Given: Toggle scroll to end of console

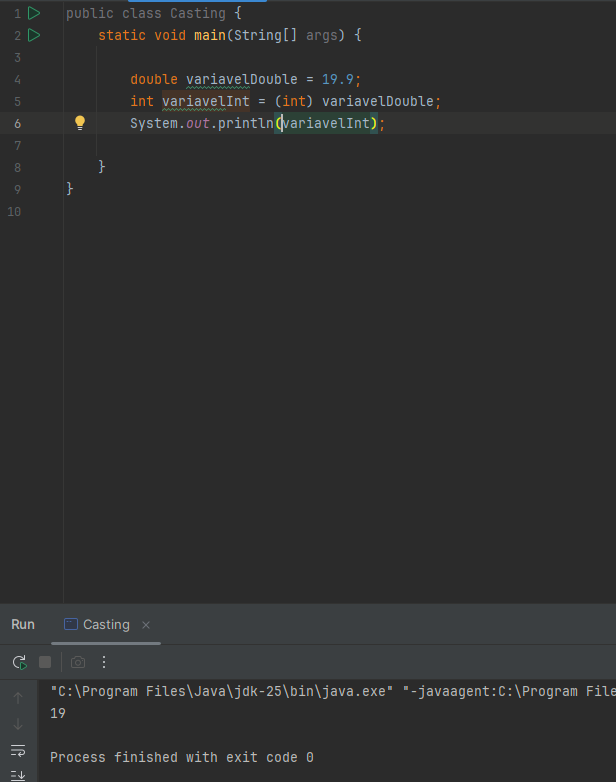Looking at the screenshot, I should click(18, 776).
